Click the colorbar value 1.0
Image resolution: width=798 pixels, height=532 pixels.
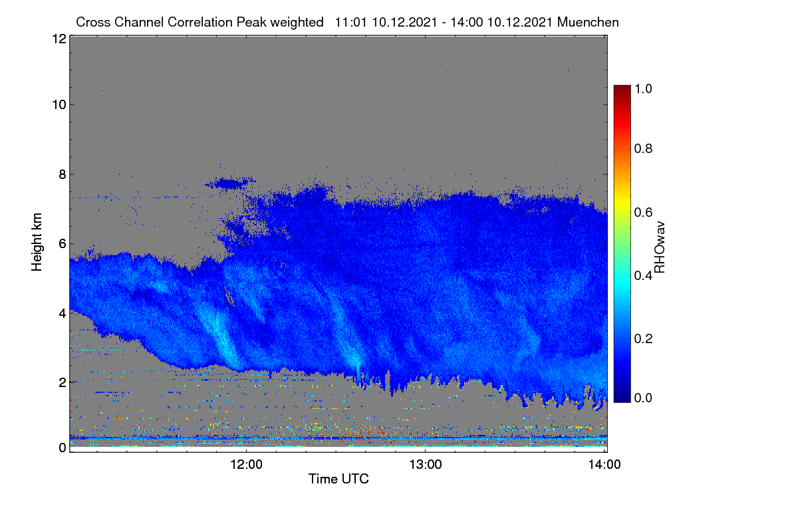point(642,87)
